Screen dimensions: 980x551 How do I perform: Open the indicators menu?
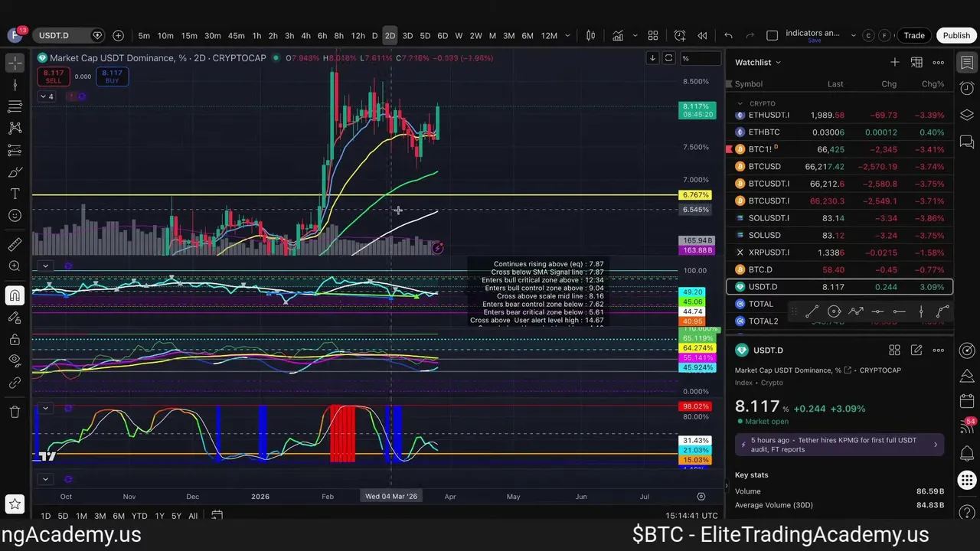click(x=617, y=35)
